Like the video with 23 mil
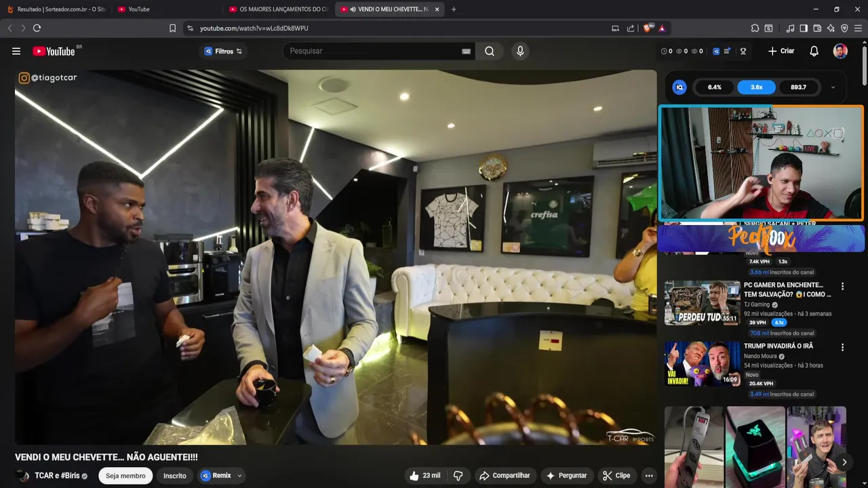The width and height of the screenshot is (868, 488). pyautogui.click(x=425, y=475)
